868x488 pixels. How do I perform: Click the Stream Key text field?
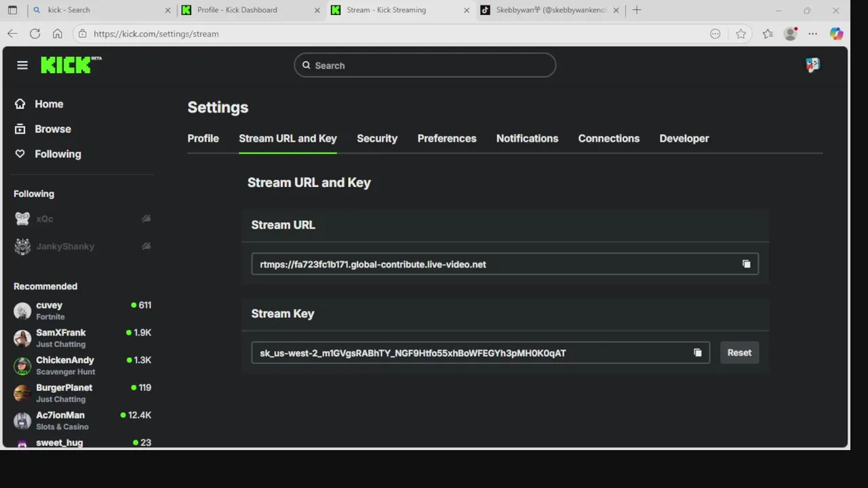pyautogui.click(x=480, y=352)
